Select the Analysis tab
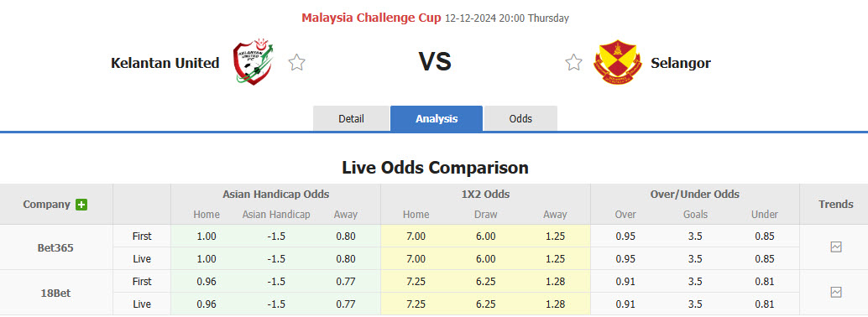868x317 pixels. (x=437, y=118)
